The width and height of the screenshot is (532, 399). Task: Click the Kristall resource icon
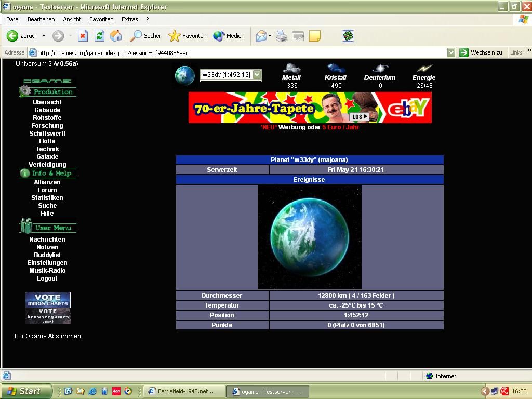click(336, 69)
